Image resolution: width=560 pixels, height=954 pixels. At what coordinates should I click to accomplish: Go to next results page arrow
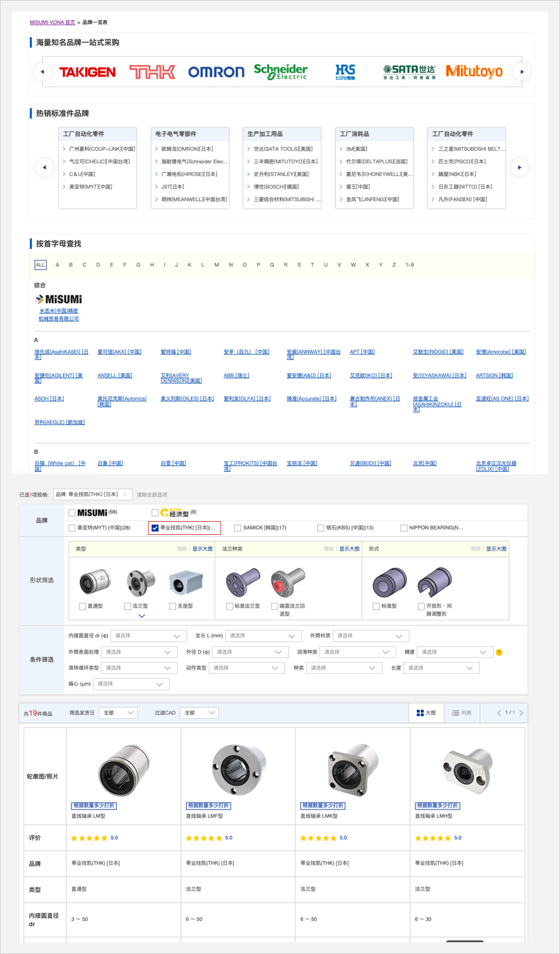(x=521, y=713)
